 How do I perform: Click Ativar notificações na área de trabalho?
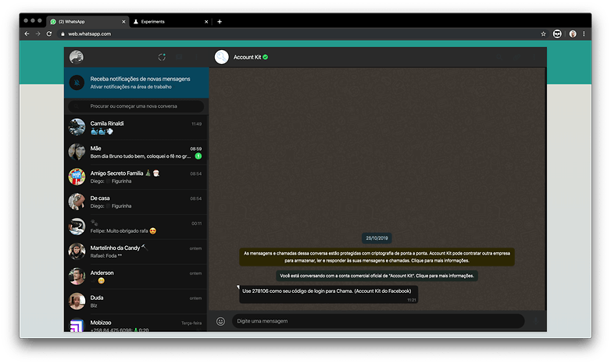pyautogui.click(x=131, y=87)
